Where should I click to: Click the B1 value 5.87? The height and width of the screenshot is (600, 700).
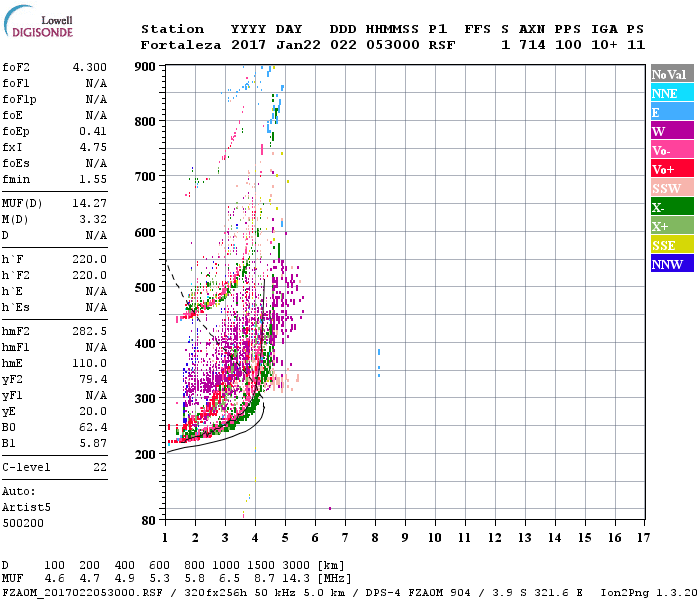pos(93,444)
